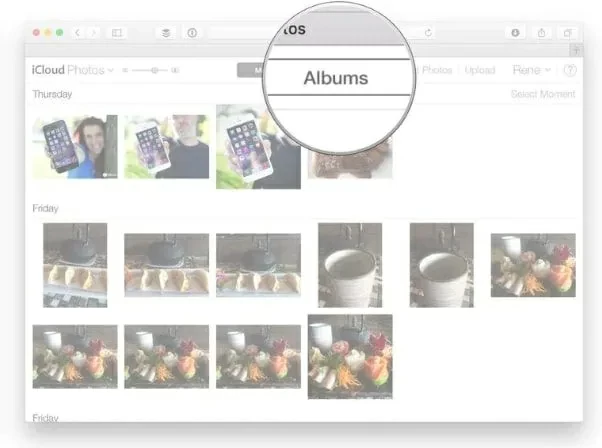
Task: Open the Rene account menu
Action: [x=532, y=70]
